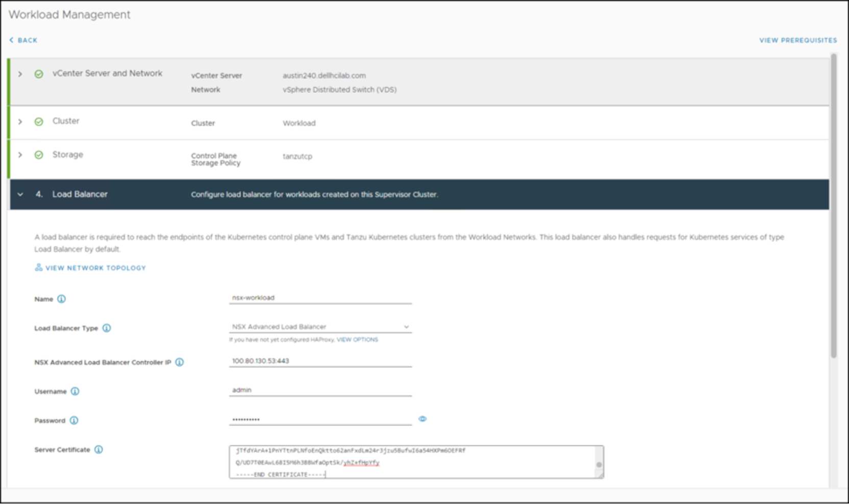Click the austin240.dellhcilab.com vCenter value
This screenshot has width=849, height=504.
point(324,75)
